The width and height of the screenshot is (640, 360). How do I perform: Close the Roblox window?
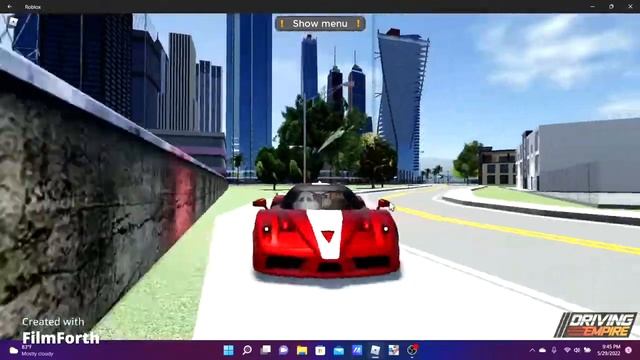point(630,7)
